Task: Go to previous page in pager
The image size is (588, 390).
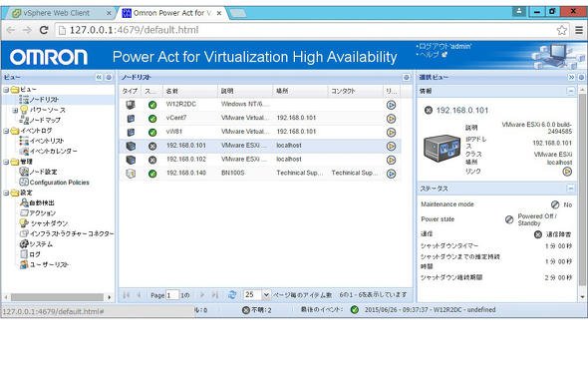Action: [139, 295]
